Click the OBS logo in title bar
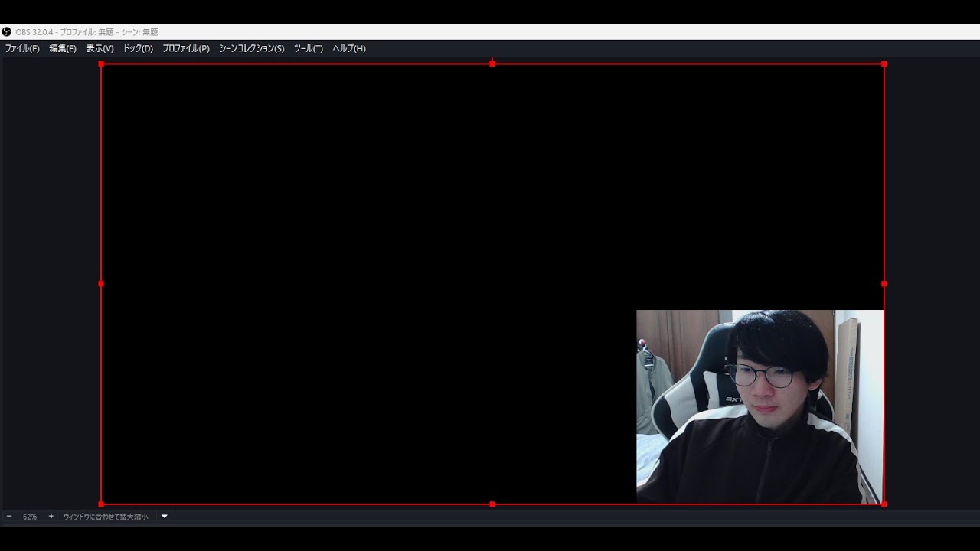The height and width of the screenshot is (551, 980). coord(7,32)
